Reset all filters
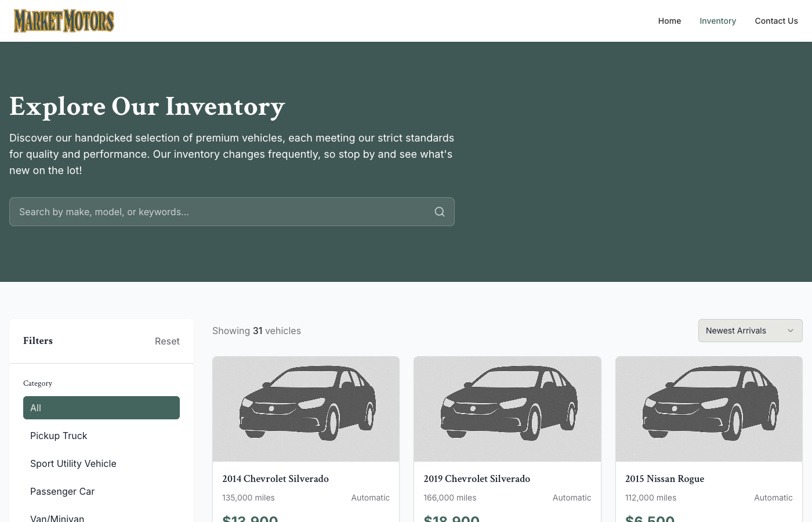The width and height of the screenshot is (812, 522). tap(167, 341)
